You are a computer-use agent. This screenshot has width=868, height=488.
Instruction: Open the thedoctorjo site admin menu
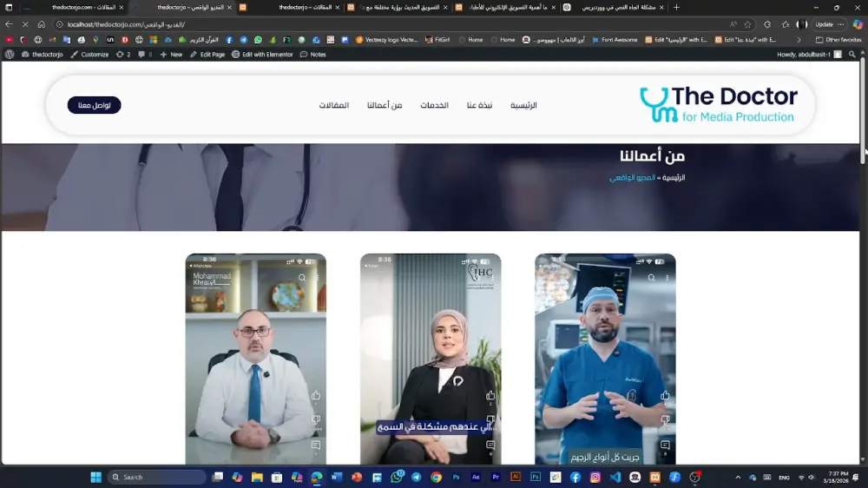point(42,55)
